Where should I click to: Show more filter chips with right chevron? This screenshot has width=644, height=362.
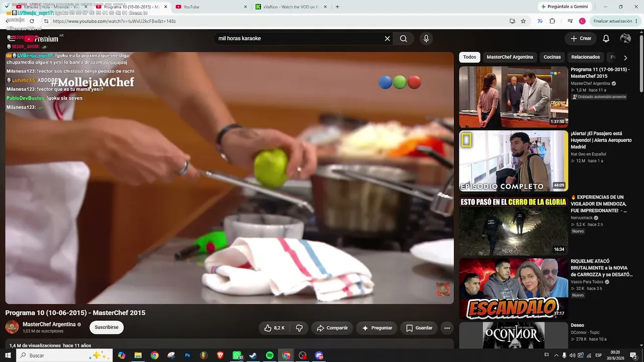coord(625,58)
